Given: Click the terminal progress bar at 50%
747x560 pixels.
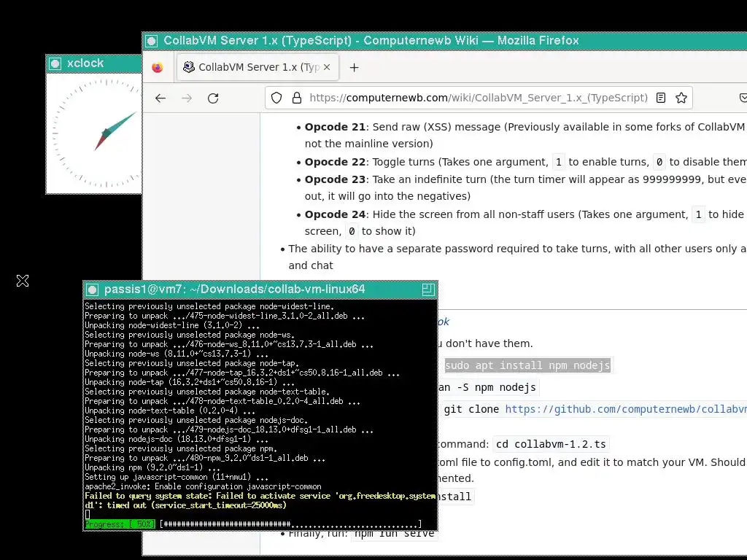Looking at the screenshot, I should pyautogui.click(x=253, y=524).
